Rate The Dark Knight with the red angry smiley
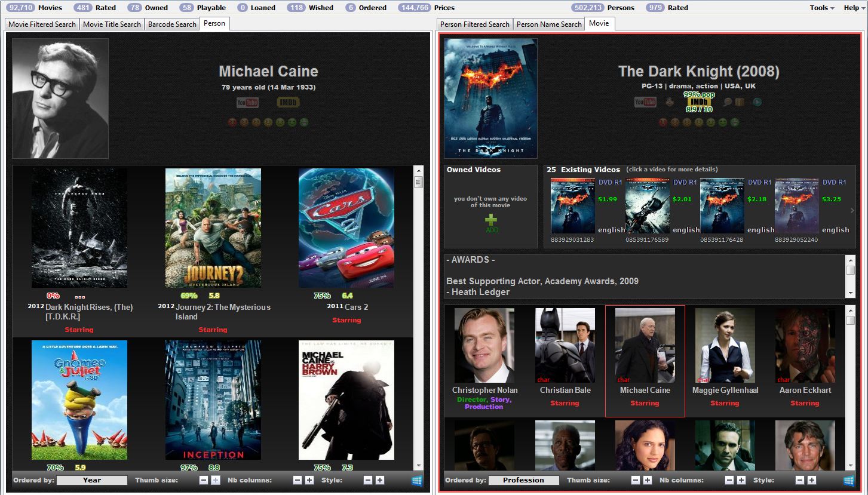Screen dimensions: 868x495 pos(663,122)
